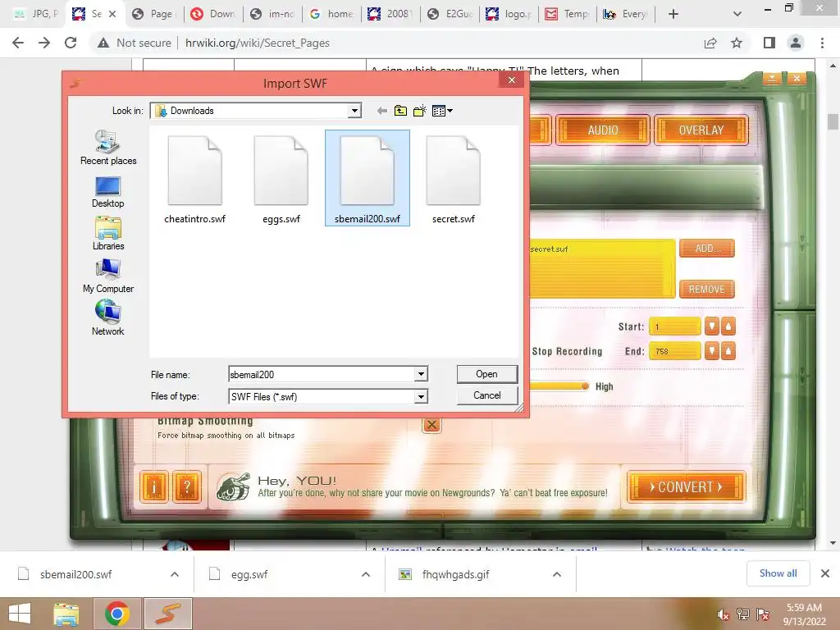
Task: Switch to the AUDIO tab
Action: (x=603, y=130)
